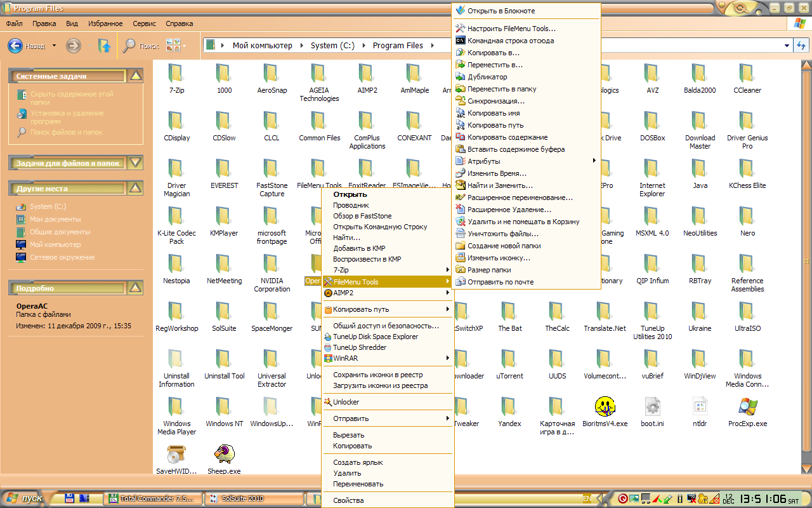Click the ProcExp.exe program icon
Screen dimensions: 812x508
(x=747, y=407)
